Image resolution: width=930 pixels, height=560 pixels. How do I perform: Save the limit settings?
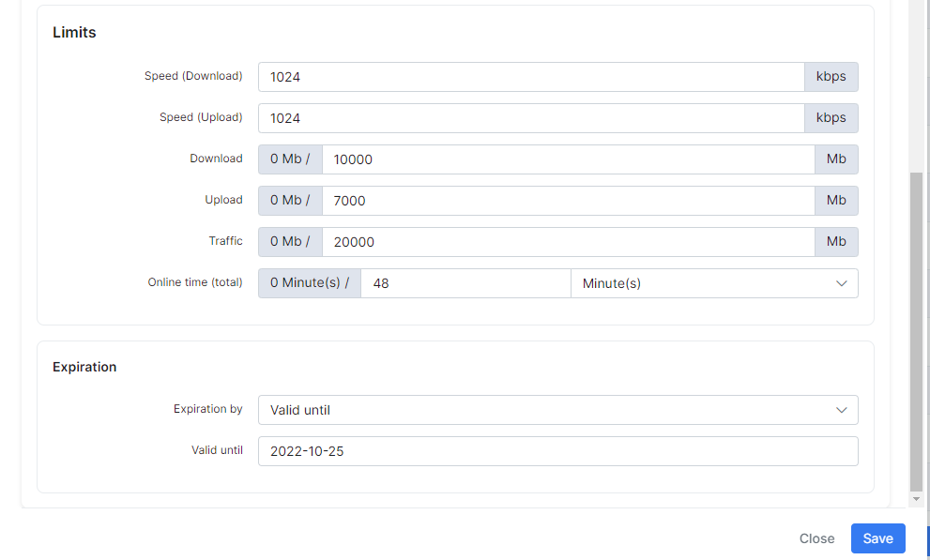tap(877, 538)
